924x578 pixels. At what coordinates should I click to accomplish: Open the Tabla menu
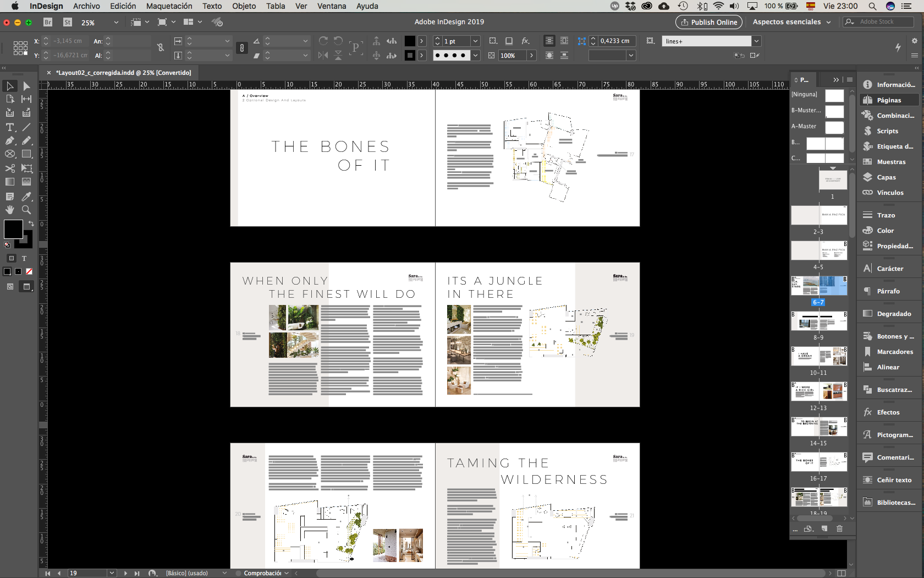click(x=276, y=6)
